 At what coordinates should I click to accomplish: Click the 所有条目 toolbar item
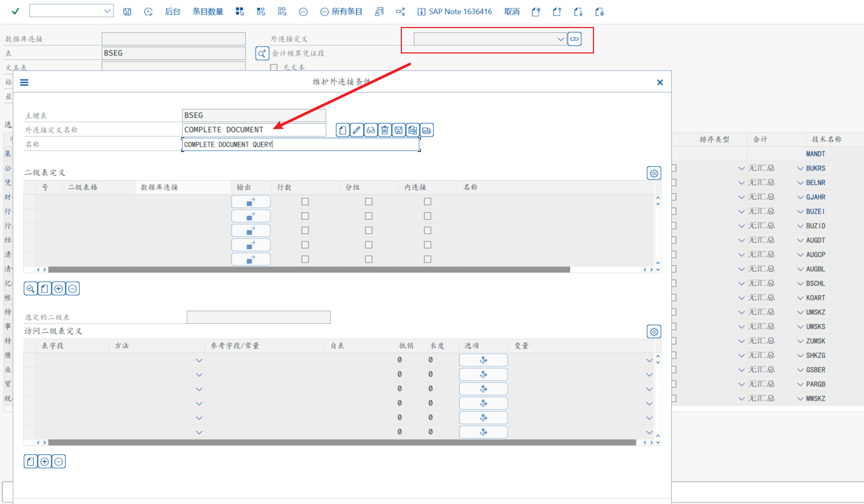[347, 12]
